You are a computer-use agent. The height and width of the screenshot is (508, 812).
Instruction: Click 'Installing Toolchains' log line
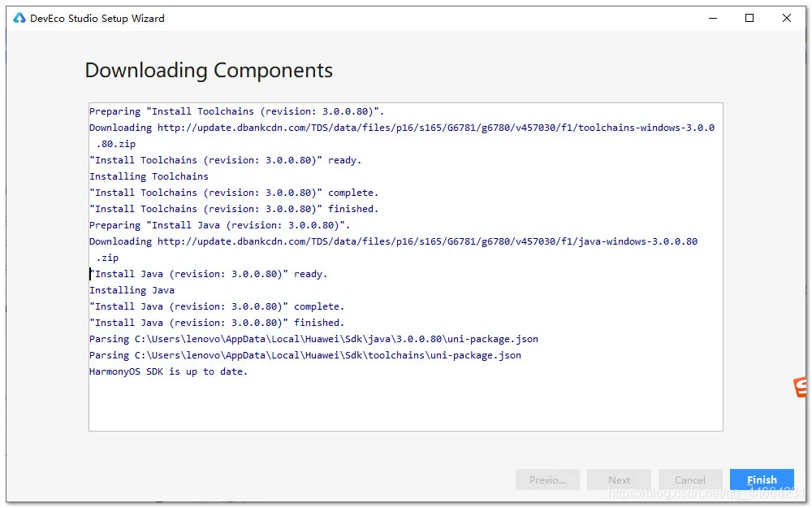(149, 176)
